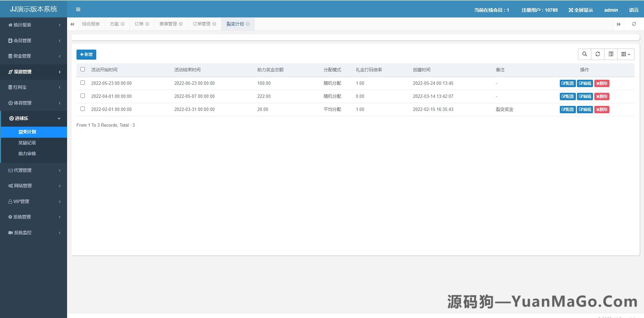The width and height of the screenshot is (644, 318).
Task: Click the red 删除 button on the first row
Action: click(x=602, y=83)
